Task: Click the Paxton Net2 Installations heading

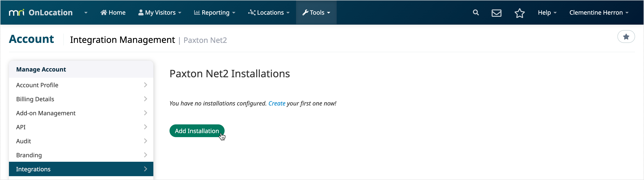Action: [x=229, y=74]
